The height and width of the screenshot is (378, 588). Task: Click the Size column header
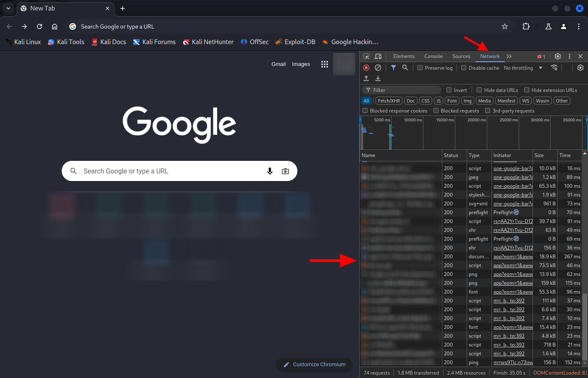tap(544, 155)
